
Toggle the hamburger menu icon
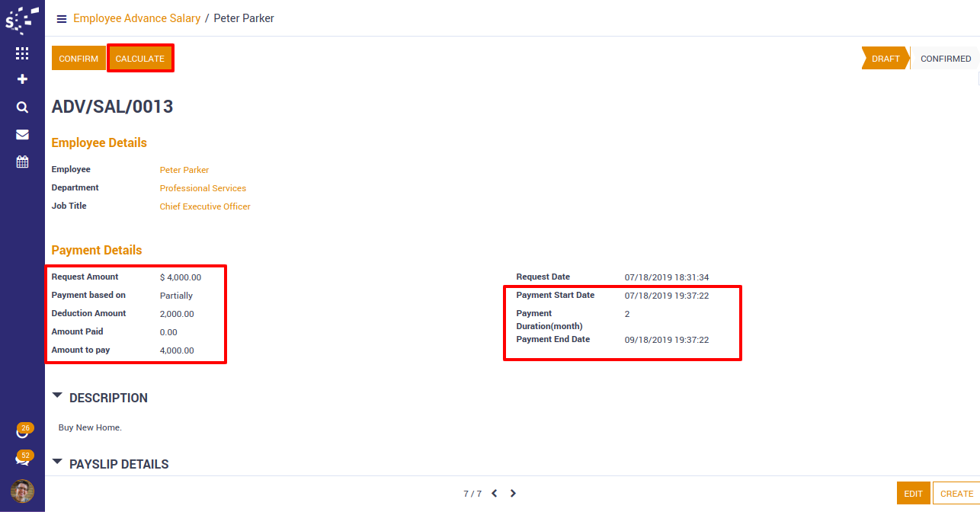point(62,19)
